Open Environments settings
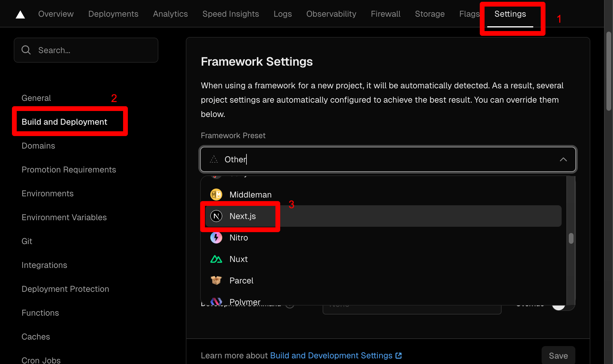 point(47,193)
